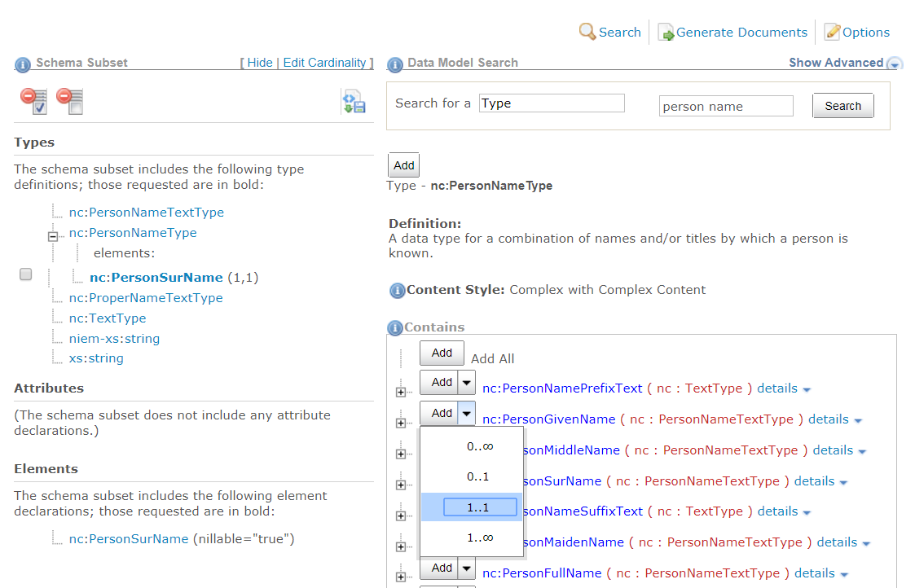Click the save schema subset icon
915x588 pixels.
(x=353, y=102)
